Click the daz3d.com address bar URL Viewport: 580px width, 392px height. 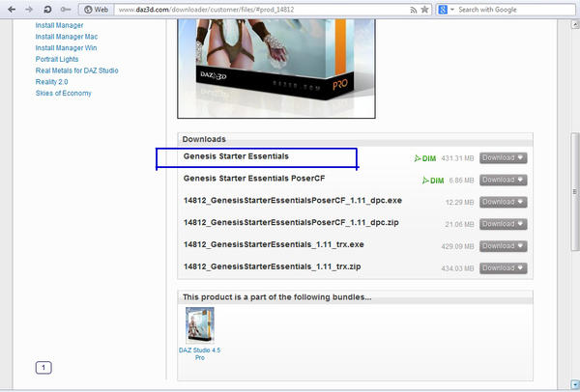(x=206, y=10)
